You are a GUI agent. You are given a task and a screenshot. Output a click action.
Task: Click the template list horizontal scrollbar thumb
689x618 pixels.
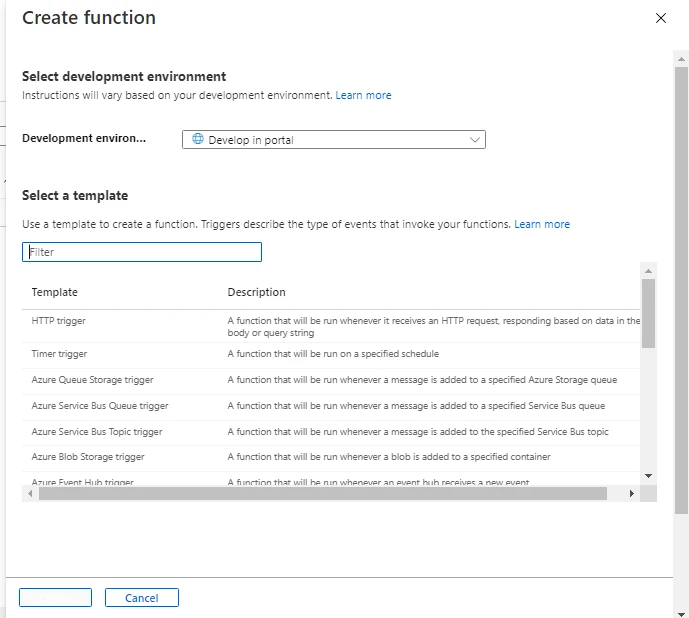point(323,494)
